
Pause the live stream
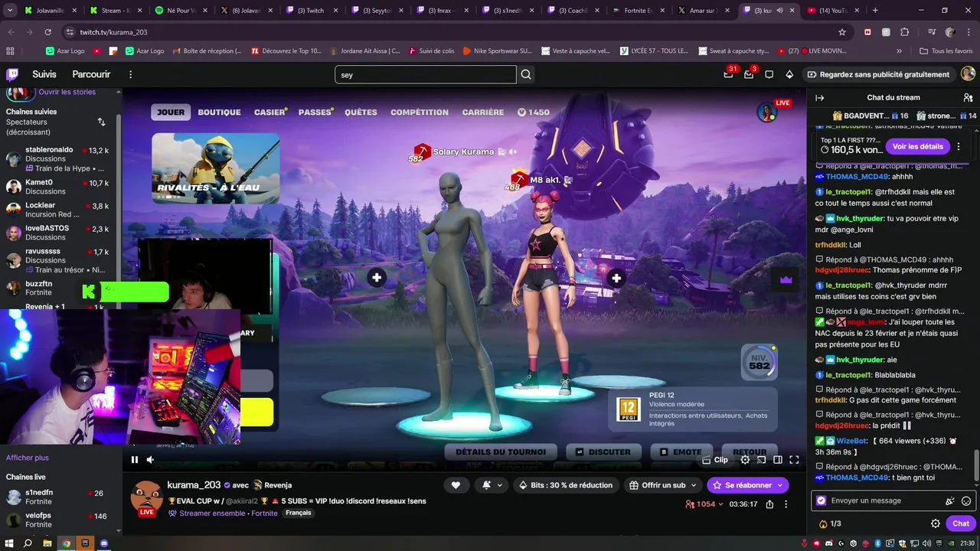tap(134, 459)
